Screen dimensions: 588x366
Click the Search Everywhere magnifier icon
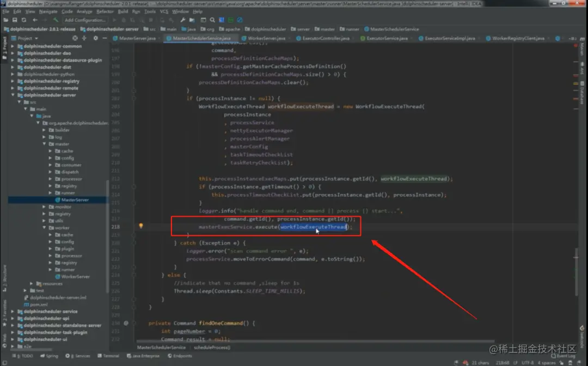click(x=212, y=20)
